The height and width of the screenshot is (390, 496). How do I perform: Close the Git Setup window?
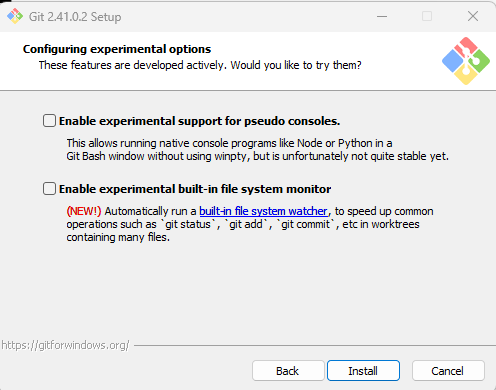(473, 16)
